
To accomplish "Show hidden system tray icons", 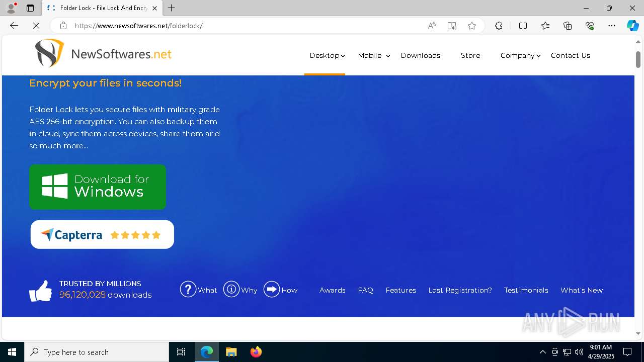I will [x=542, y=352].
